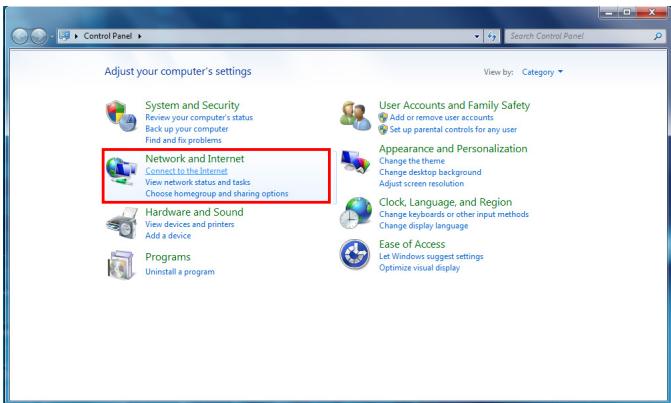Open the Programs heading
Screen dimensions: 671x403
[x=168, y=257]
